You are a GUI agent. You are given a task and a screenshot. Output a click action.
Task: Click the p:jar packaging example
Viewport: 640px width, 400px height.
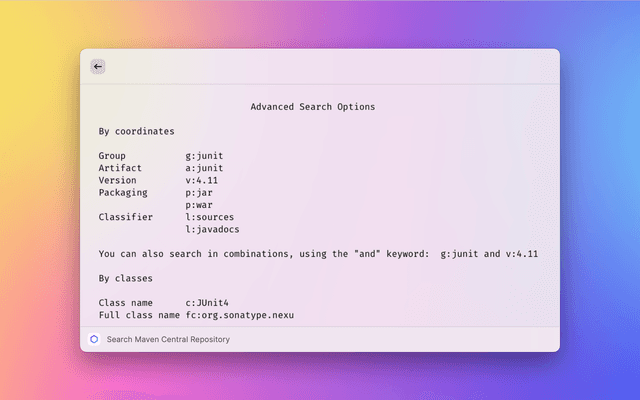click(x=198, y=192)
